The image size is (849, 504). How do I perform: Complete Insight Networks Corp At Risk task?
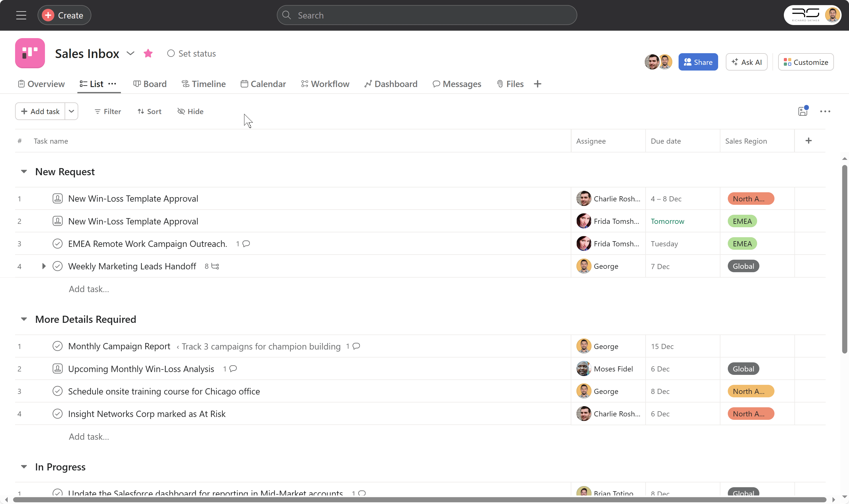(x=57, y=414)
